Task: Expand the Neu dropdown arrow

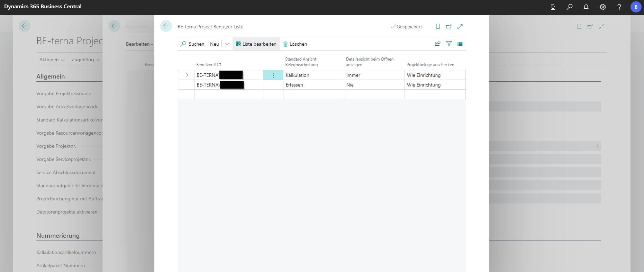Action: click(227, 44)
